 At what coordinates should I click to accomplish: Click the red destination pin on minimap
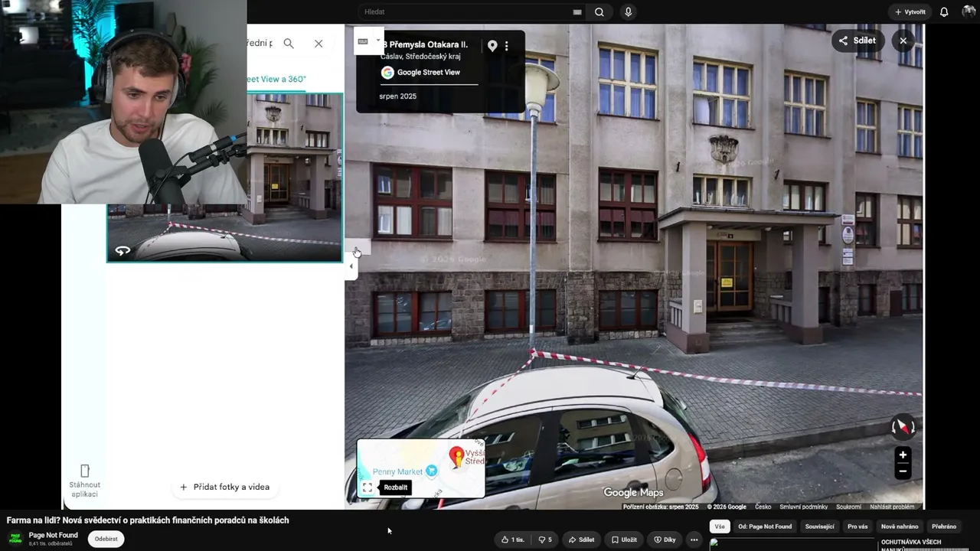456,457
